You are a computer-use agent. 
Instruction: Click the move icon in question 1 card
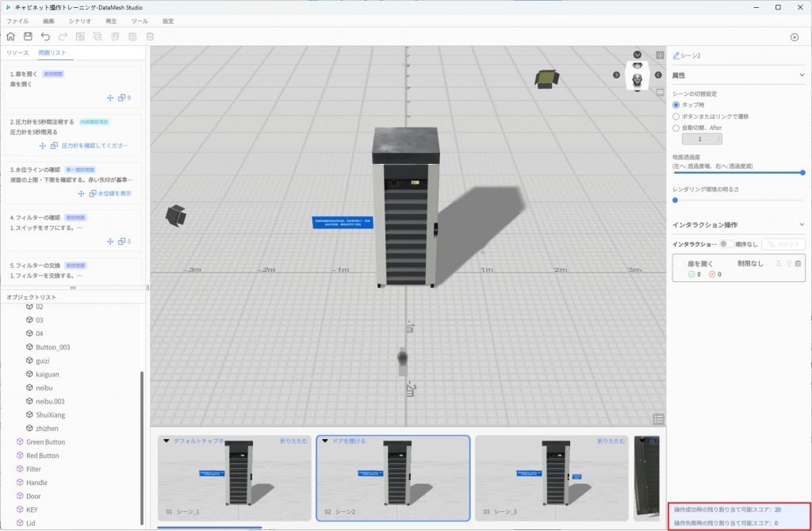tap(110, 98)
